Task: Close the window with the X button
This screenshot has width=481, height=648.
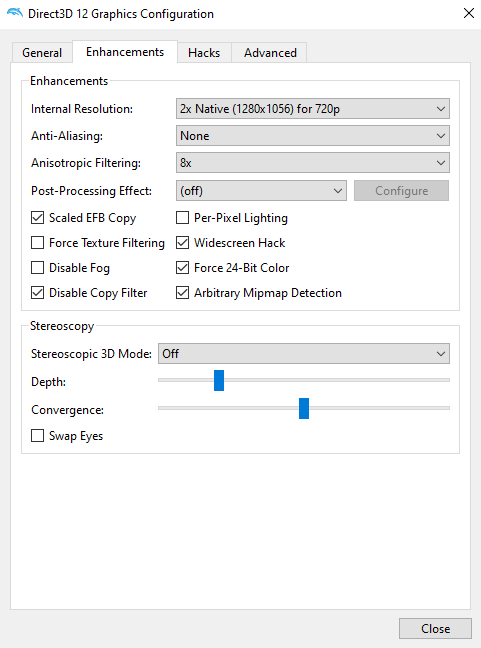Action: (469, 13)
